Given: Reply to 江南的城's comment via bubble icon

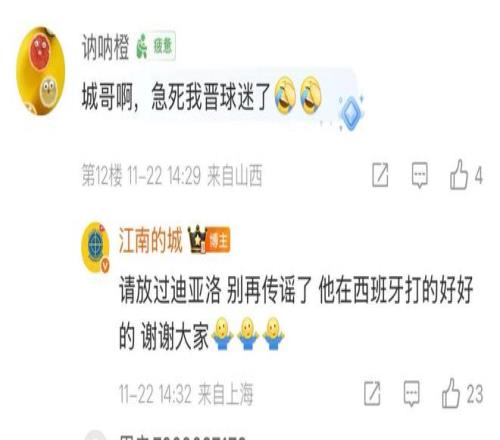Looking at the screenshot, I should [x=412, y=393].
